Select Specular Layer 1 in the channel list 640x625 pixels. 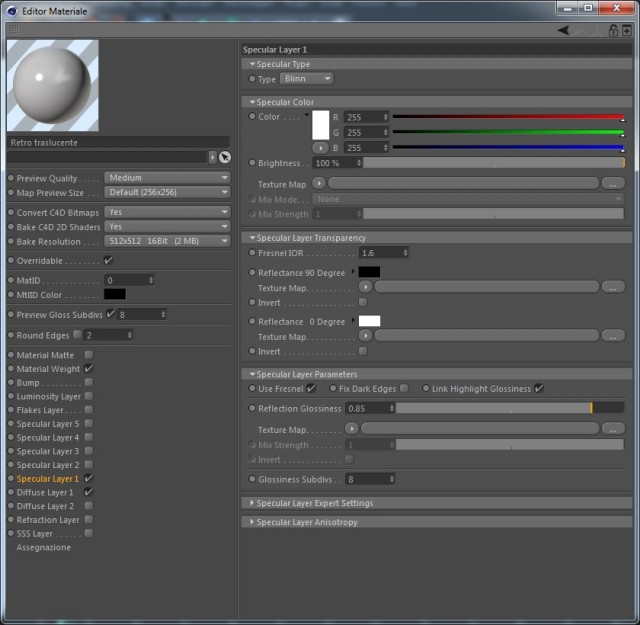[47, 479]
